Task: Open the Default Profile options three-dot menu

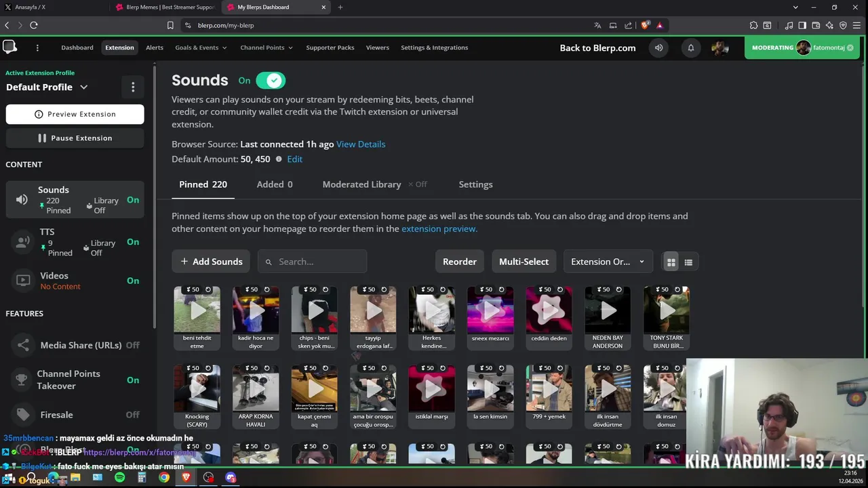Action: [133, 87]
